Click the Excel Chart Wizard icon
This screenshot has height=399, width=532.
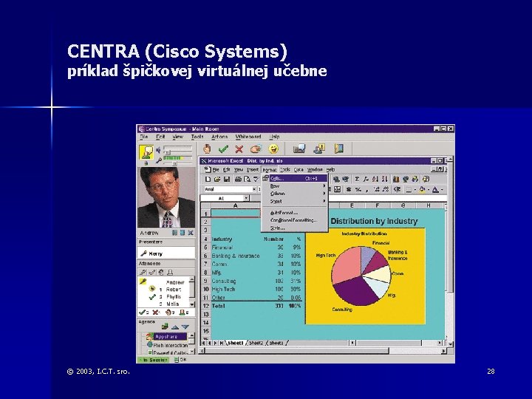click(395, 179)
